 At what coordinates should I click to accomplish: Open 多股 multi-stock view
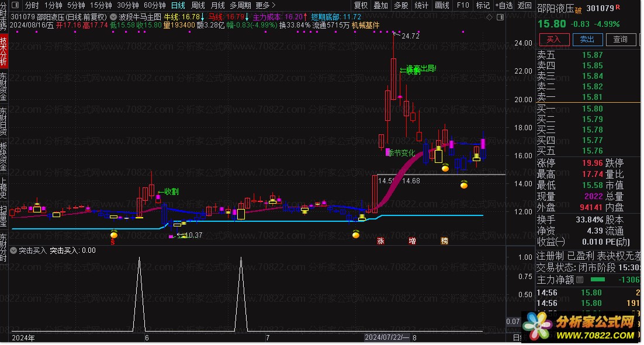(x=401, y=5)
